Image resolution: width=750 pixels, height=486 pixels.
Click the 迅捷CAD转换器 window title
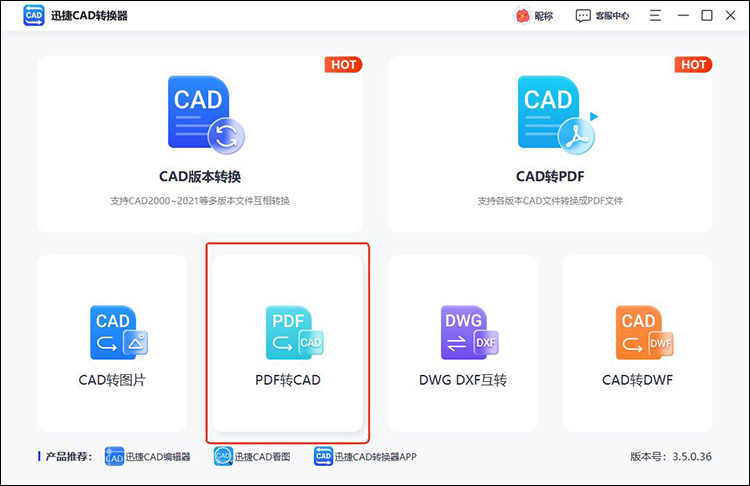pos(89,16)
